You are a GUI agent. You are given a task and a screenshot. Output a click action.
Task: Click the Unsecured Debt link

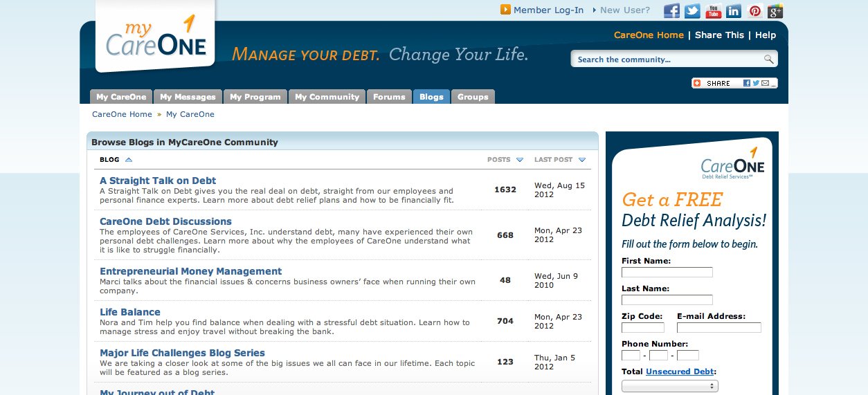[680, 371]
